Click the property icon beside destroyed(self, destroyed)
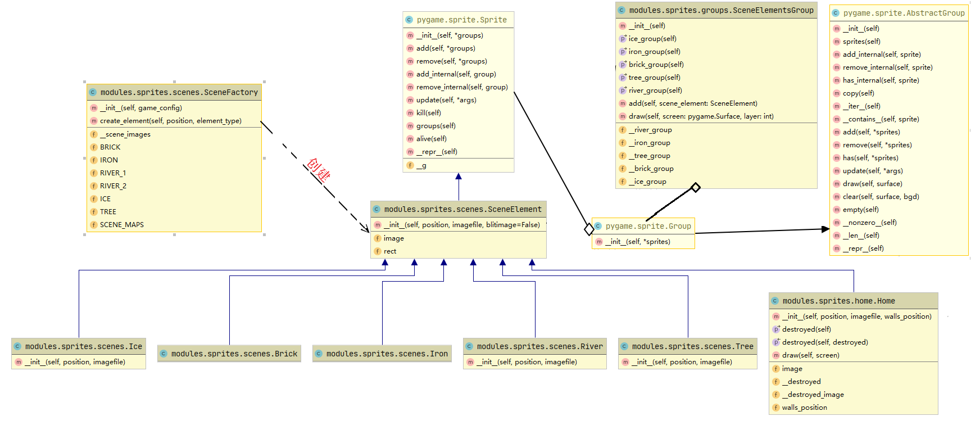980x425 pixels. click(x=776, y=342)
